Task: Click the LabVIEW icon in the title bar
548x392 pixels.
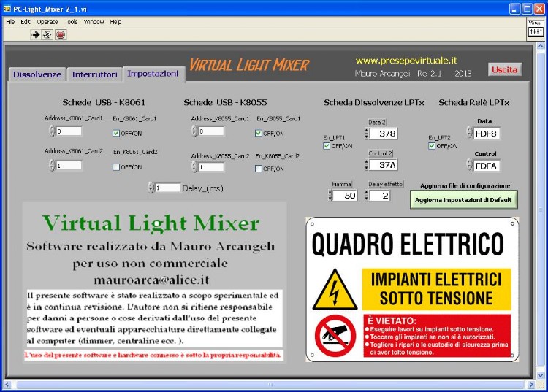Action: (7, 9)
